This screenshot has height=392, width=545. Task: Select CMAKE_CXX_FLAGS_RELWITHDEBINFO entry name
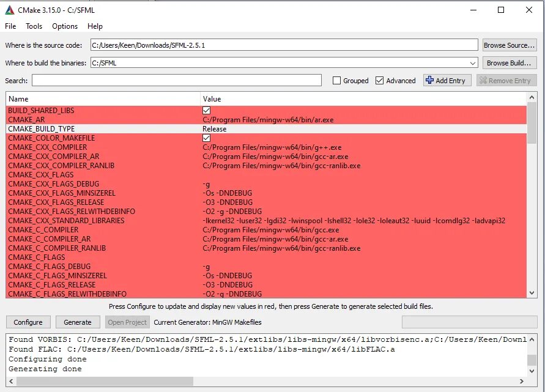point(72,212)
